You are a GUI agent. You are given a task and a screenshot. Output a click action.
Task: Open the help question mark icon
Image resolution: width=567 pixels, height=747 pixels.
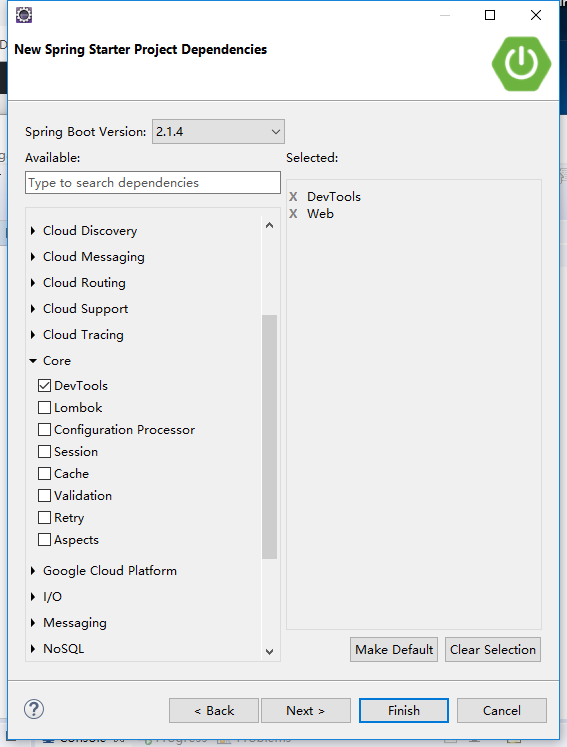[x=34, y=709]
